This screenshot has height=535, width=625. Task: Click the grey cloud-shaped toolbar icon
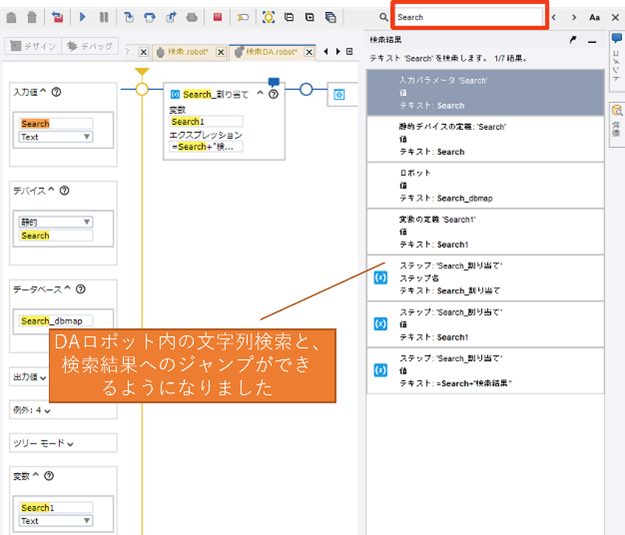click(192, 17)
